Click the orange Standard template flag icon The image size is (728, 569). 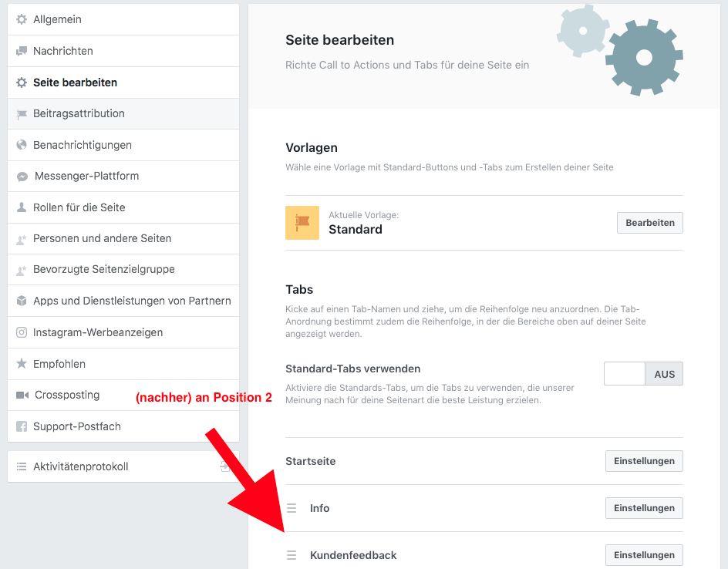pyautogui.click(x=302, y=223)
